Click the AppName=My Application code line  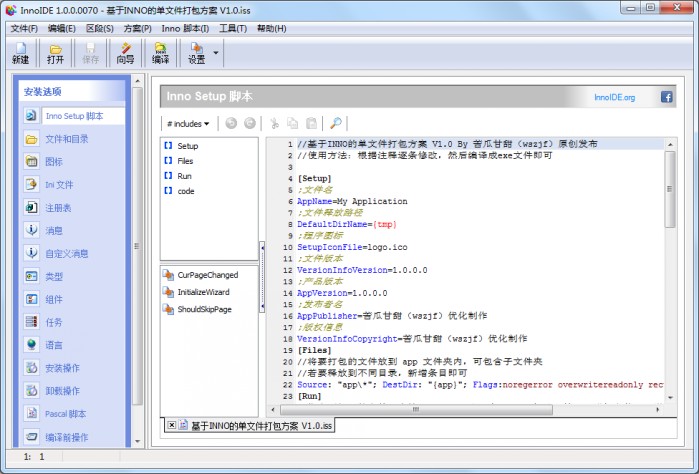click(352, 201)
